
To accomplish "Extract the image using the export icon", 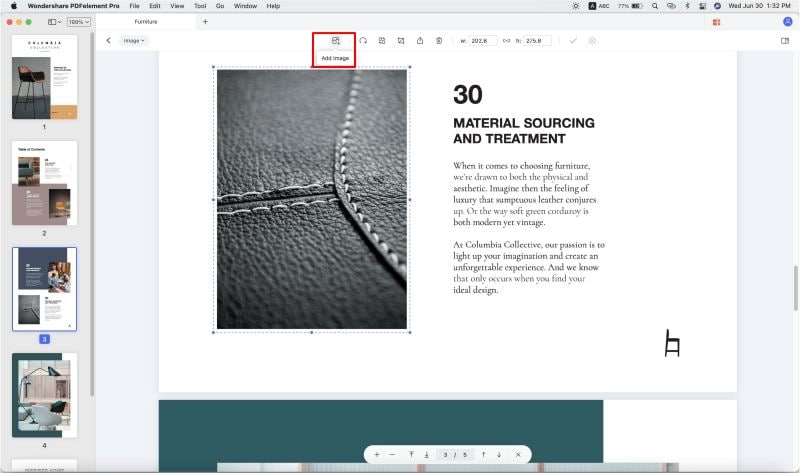I will pyautogui.click(x=420, y=41).
